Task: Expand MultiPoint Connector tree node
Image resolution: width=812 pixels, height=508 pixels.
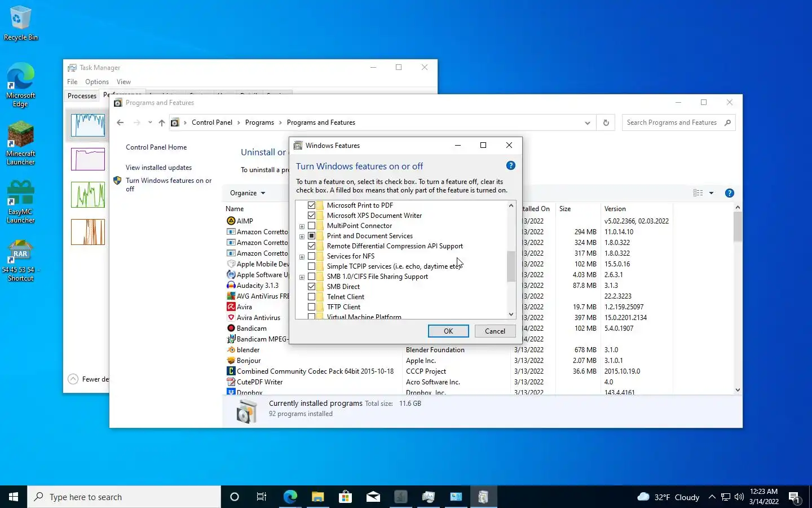Action: point(302,226)
